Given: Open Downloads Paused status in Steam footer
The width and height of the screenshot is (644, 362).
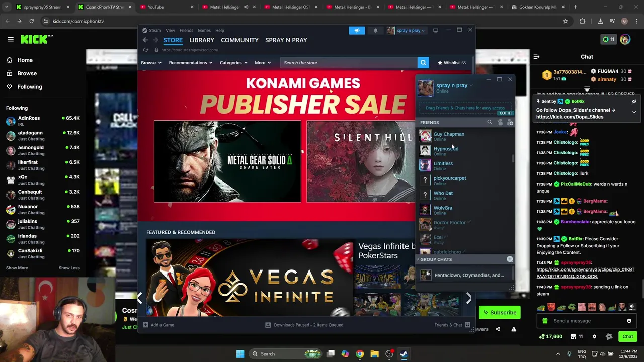Looking at the screenshot, I should [x=304, y=325].
